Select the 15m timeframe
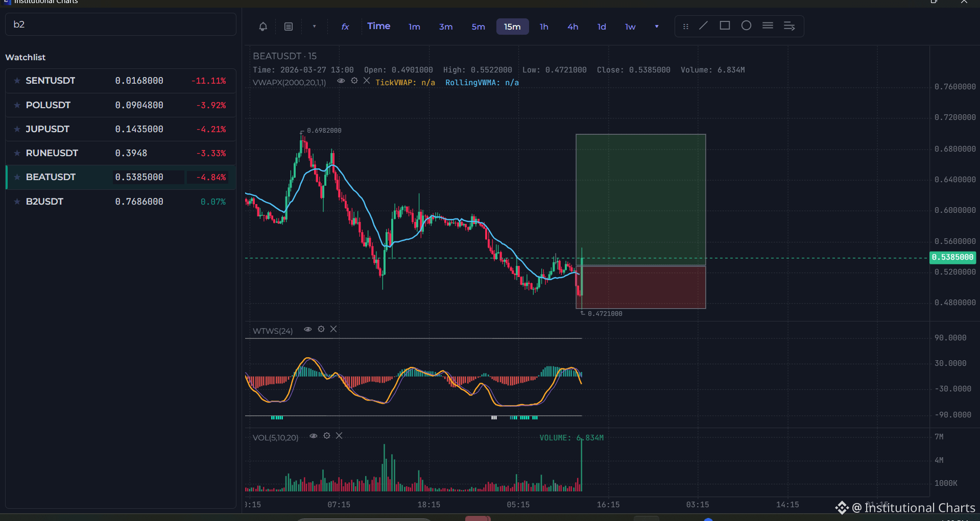Image resolution: width=980 pixels, height=521 pixels. 512,27
